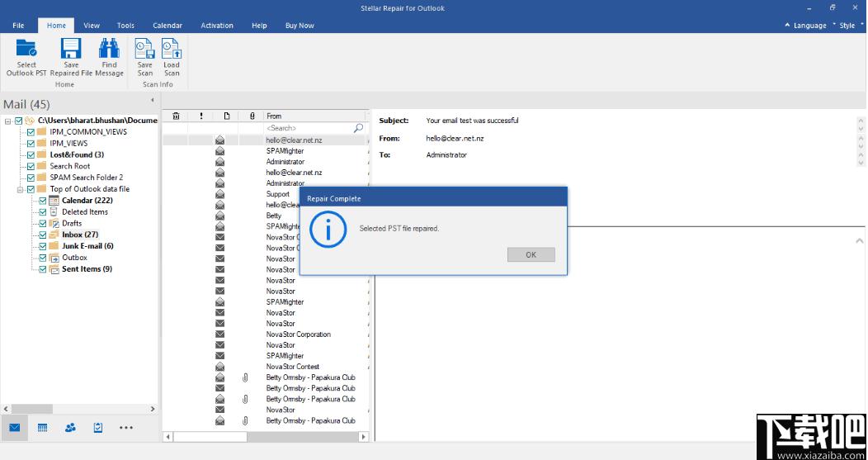Click Calendar folder icon in tree
Screen dimensions: 868x460
54,200
